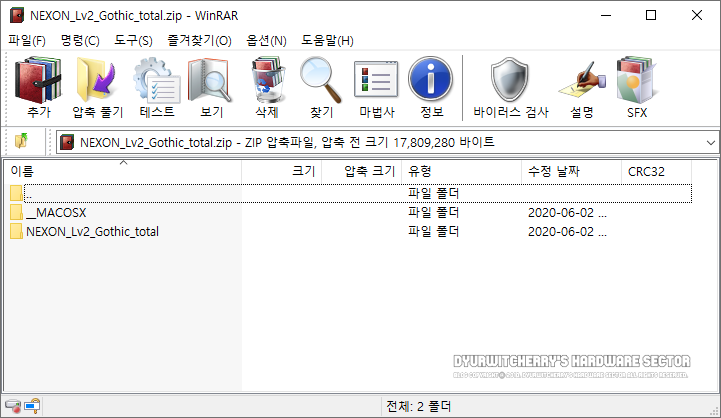Click the SFX conversion icon

tap(637, 80)
